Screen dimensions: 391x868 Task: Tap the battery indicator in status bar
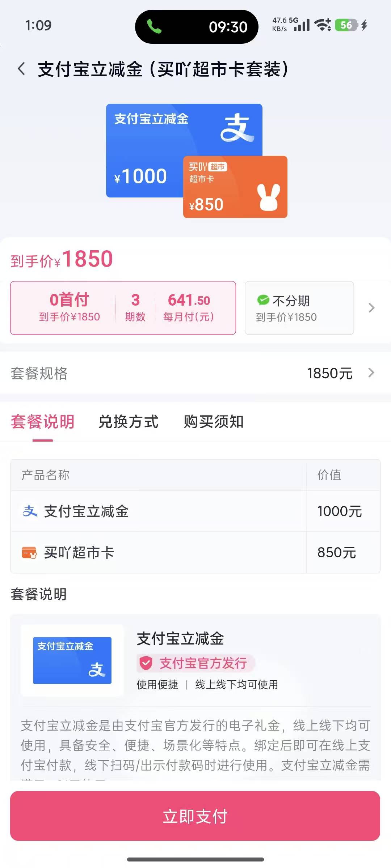click(346, 25)
